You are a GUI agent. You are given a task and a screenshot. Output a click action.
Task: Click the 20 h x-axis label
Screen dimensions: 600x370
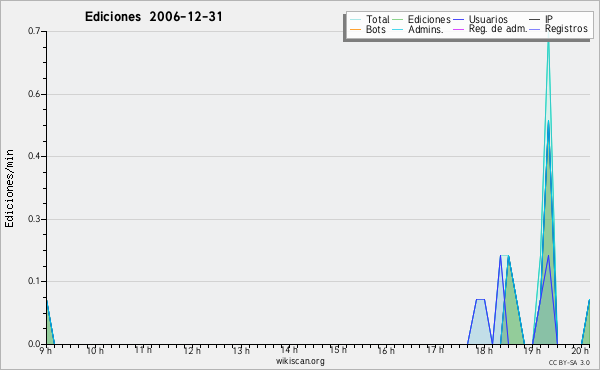[580, 350]
